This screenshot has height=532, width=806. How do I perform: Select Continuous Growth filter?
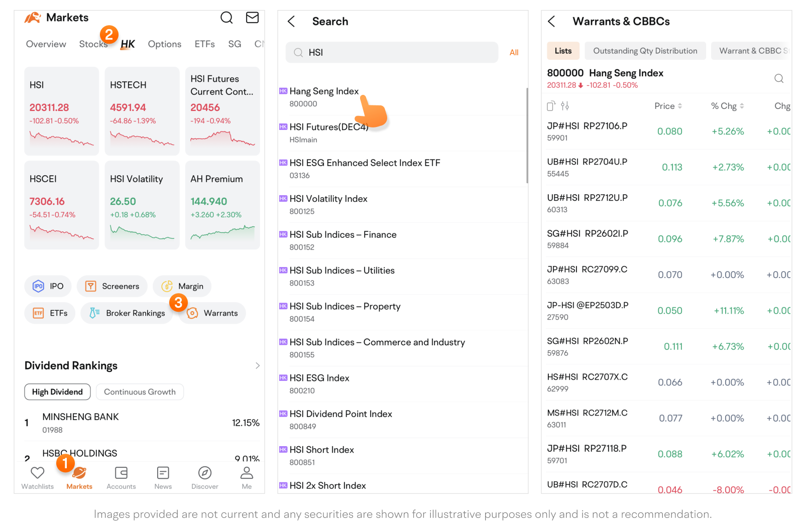point(140,392)
